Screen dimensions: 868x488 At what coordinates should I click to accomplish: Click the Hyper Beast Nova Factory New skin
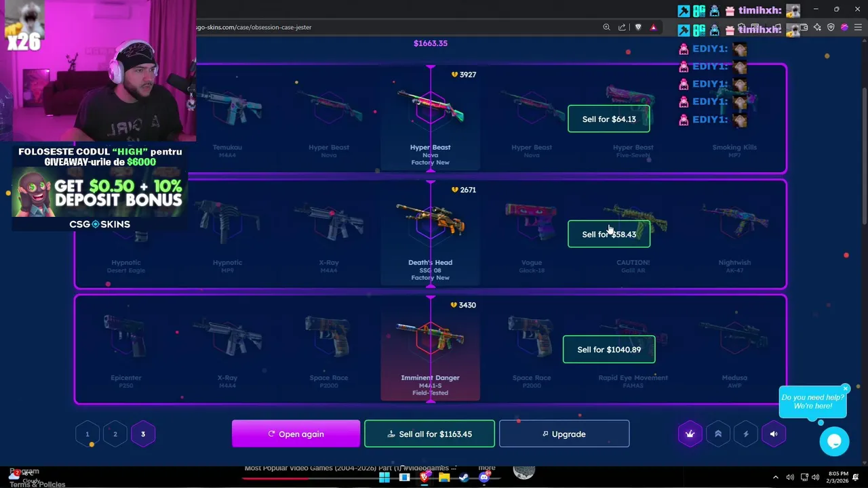point(430,119)
